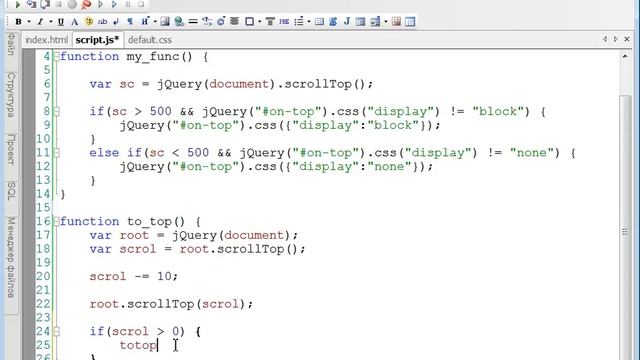Insert line break with return-arrow icon
This screenshot has height=360, width=640.
click(x=116, y=22)
